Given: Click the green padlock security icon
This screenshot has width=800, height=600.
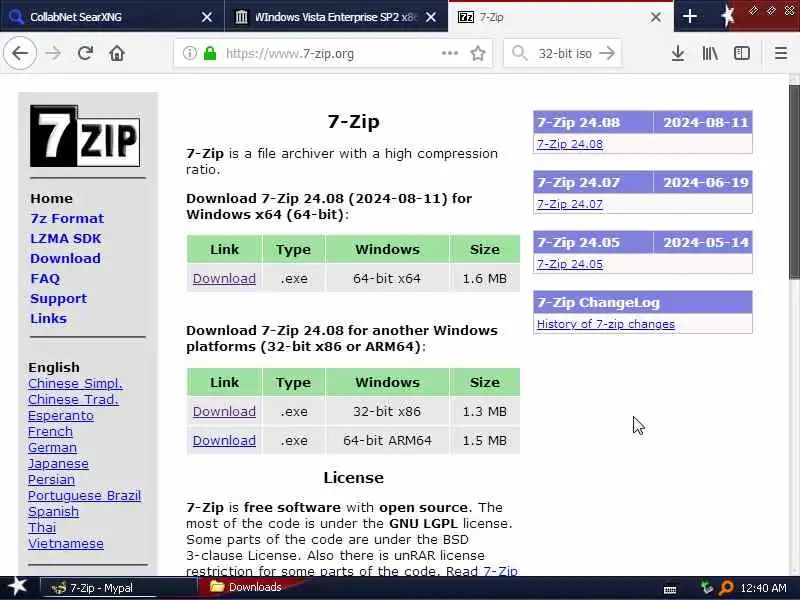Looking at the screenshot, I should point(210,53).
